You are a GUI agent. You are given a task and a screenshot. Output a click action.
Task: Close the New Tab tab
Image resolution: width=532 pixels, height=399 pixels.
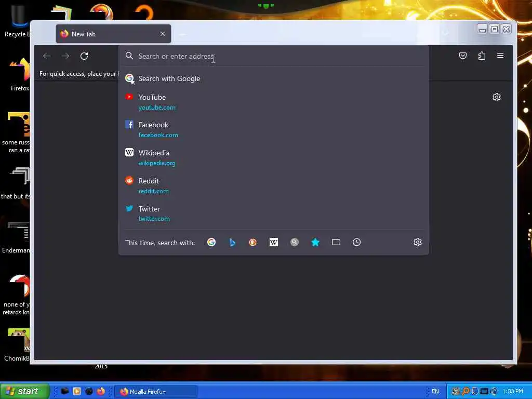(x=163, y=34)
